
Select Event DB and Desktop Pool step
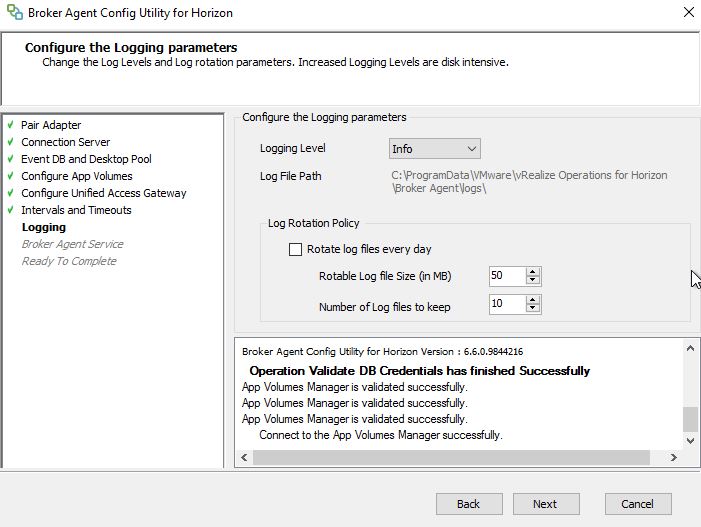point(86,159)
